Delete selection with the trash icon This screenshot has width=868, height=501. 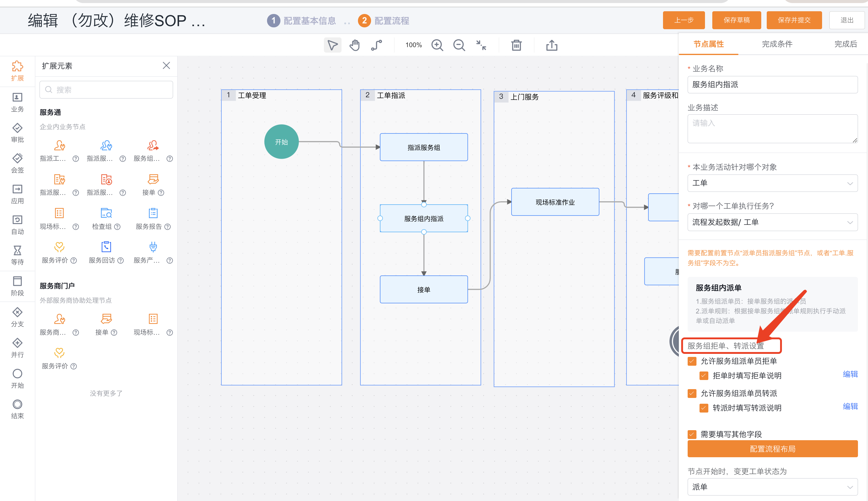pos(516,45)
